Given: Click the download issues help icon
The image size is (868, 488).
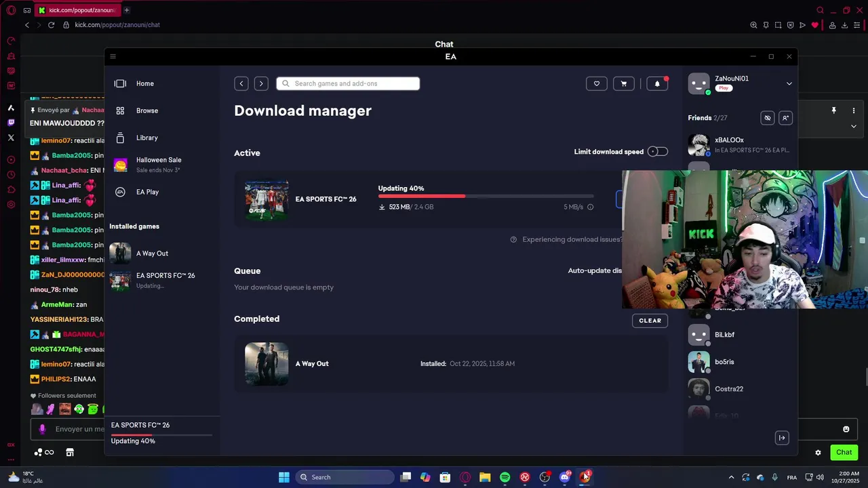Looking at the screenshot, I should click(513, 239).
